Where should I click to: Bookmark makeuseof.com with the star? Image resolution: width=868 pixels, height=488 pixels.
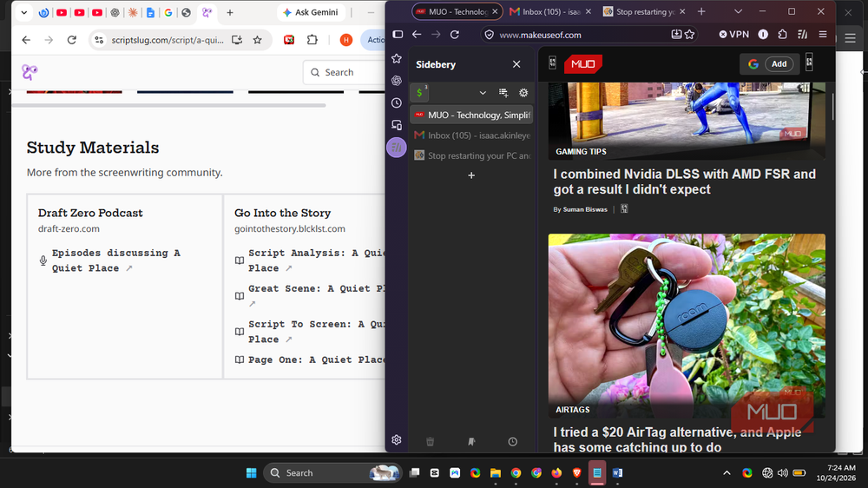689,35
